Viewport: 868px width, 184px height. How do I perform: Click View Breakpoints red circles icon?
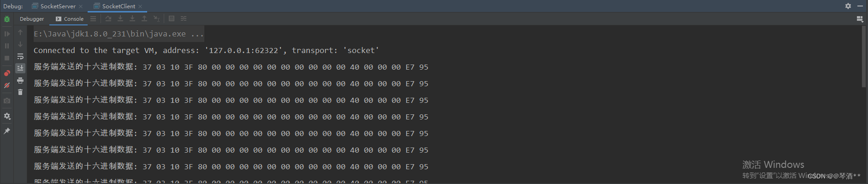pyautogui.click(x=7, y=73)
